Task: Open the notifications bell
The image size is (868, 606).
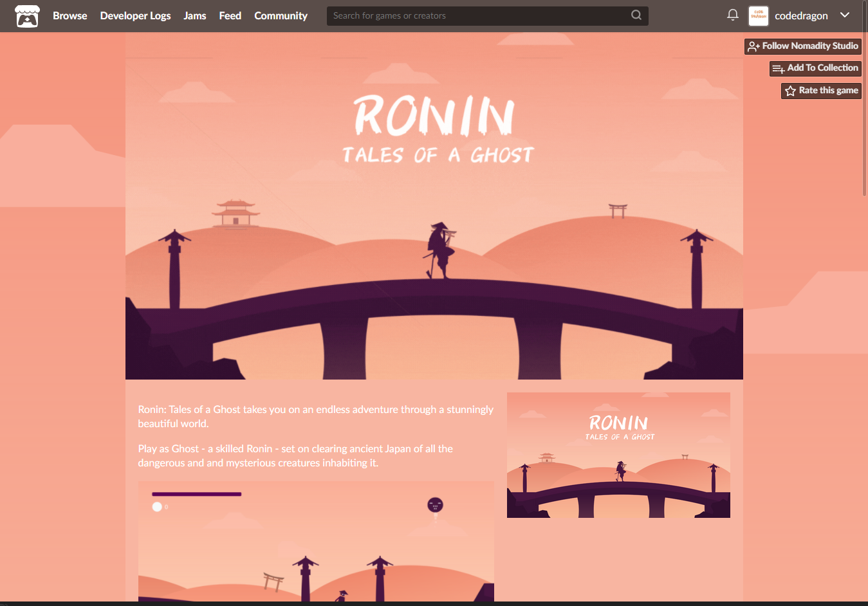Action: click(x=732, y=15)
